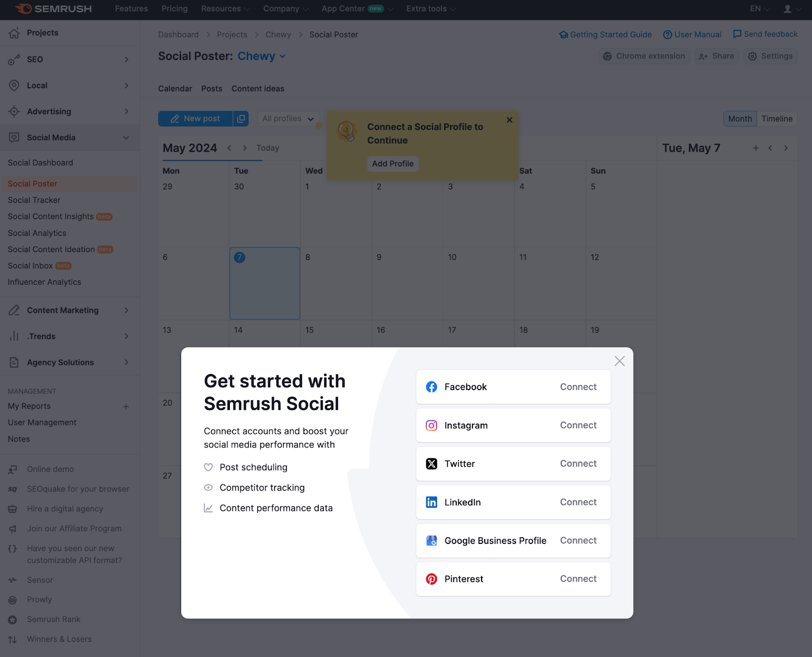The height and width of the screenshot is (657, 812).
Task: Open the Company menu dropdown
Action: (x=286, y=9)
